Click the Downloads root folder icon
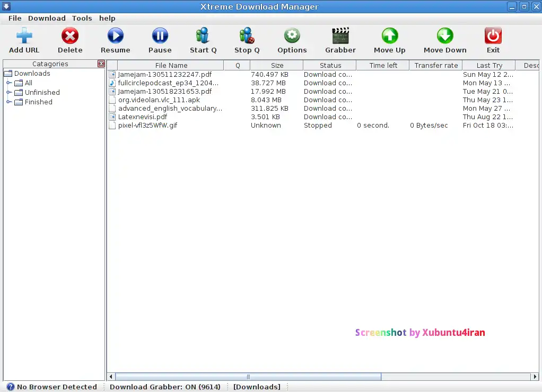The width and height of the screenshot is (542, 392). 8,73
